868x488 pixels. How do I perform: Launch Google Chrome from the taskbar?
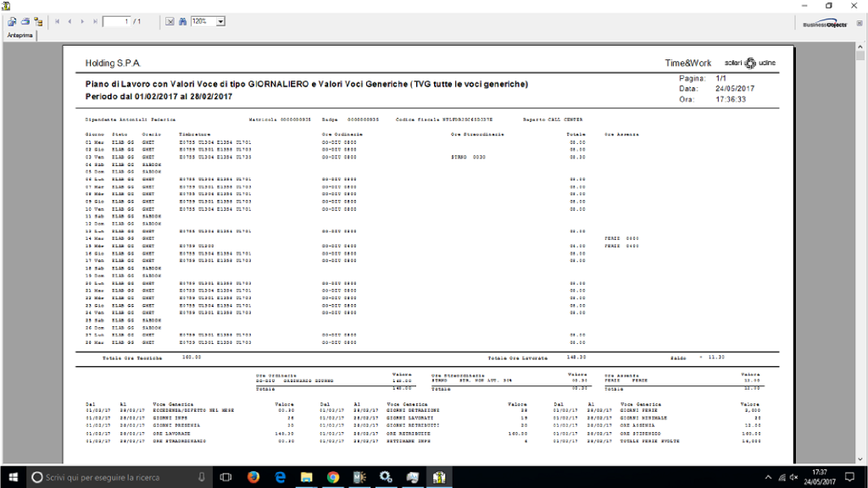(332, 478)
